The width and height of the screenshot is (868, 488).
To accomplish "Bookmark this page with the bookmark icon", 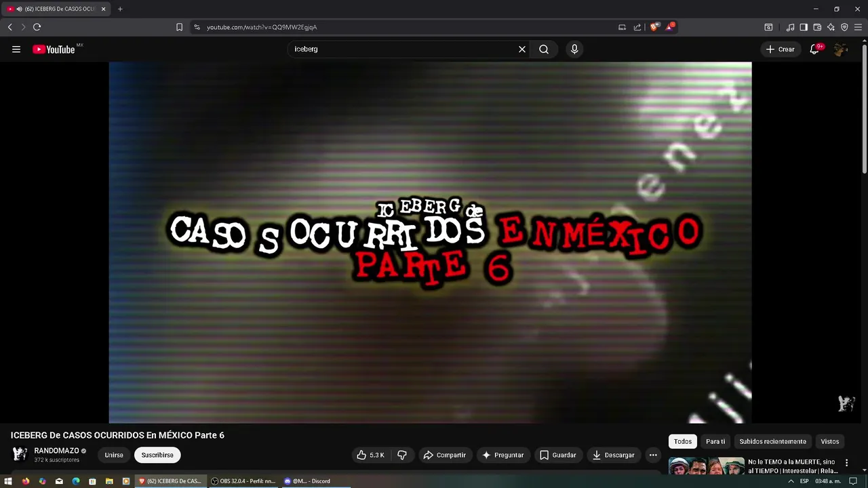I will tap(179, 27).
